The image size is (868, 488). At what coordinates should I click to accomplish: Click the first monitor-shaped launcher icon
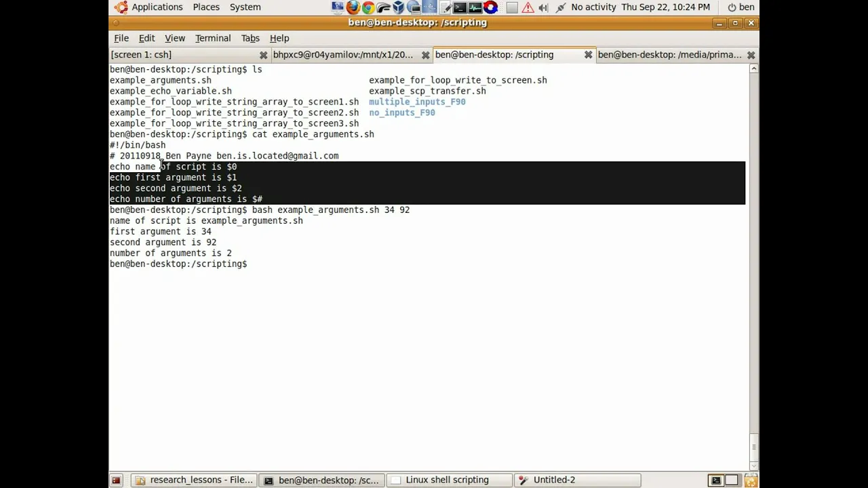coord(337,7)
